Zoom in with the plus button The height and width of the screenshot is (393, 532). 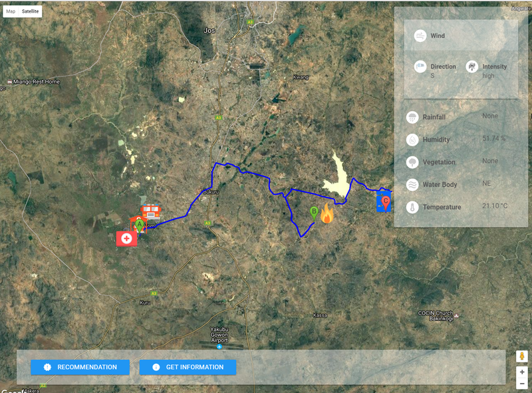522,372
